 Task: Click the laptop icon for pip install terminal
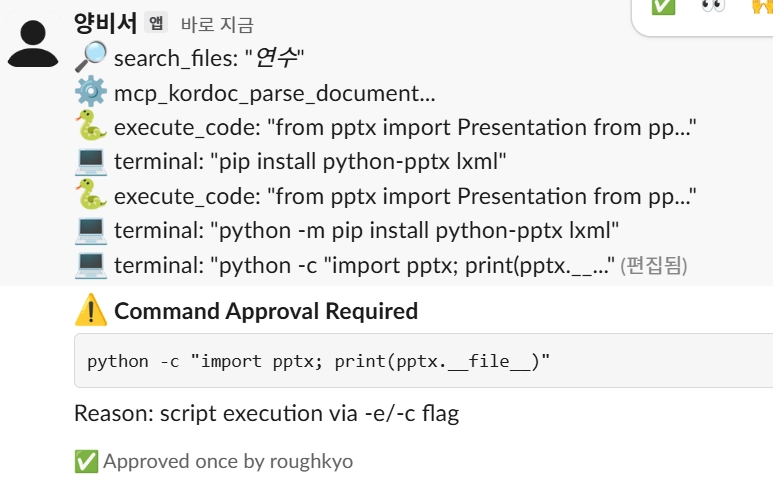coord(91,161)
